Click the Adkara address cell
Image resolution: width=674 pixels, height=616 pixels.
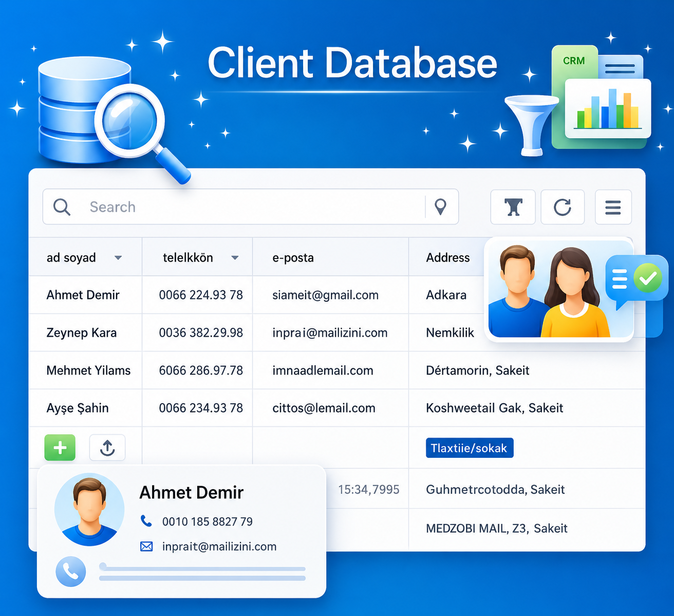446,295
